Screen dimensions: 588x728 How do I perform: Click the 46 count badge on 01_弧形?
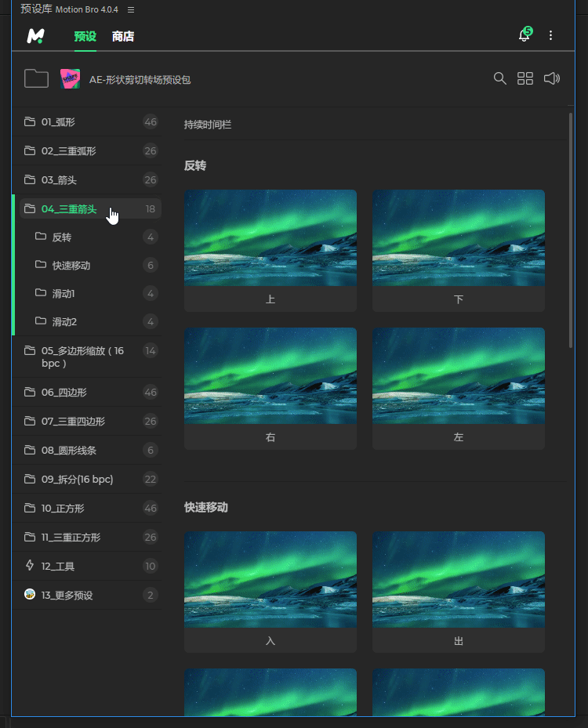pyautogui.click(x=150, y=122)
